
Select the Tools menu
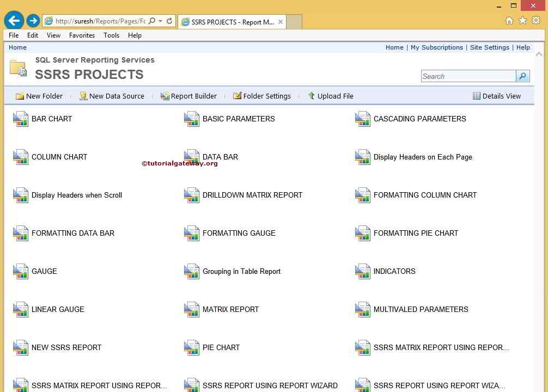pos(111,35)
